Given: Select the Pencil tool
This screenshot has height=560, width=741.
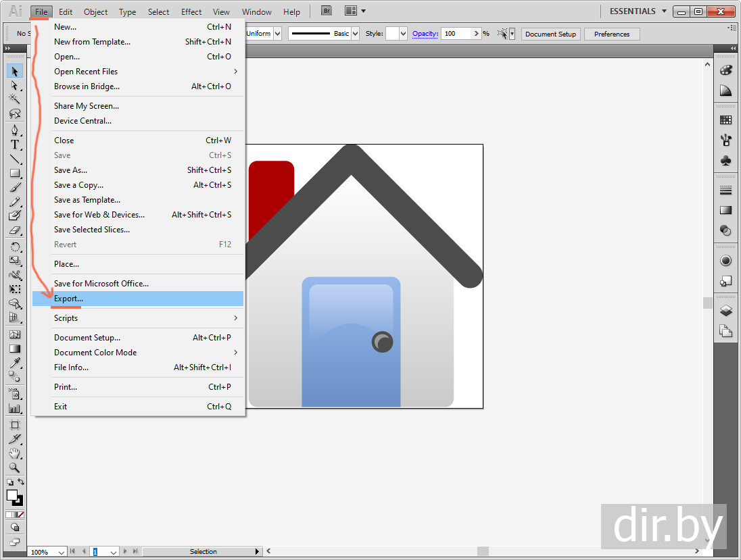Looking at the screenshot, I should (15, 201).
